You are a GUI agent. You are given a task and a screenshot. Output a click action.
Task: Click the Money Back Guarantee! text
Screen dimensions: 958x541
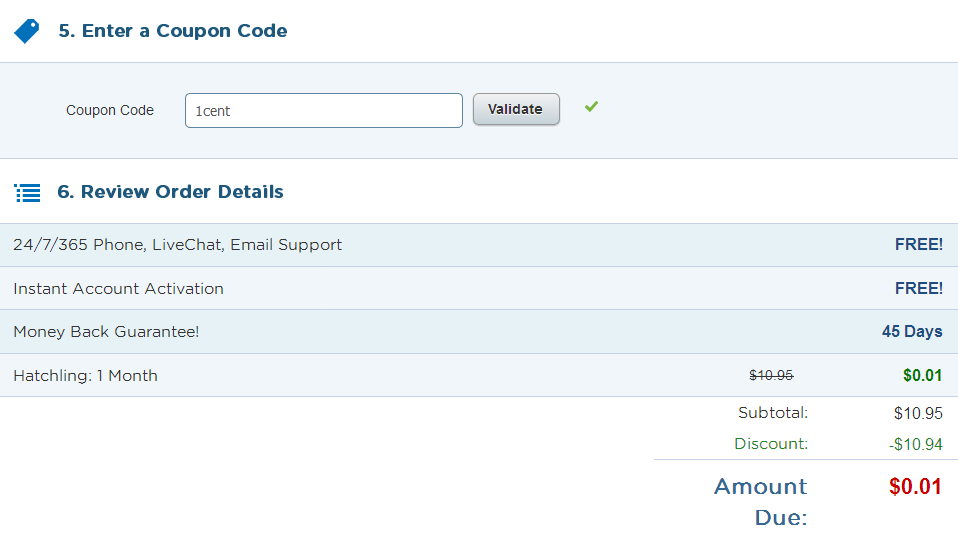click(106, 332)
